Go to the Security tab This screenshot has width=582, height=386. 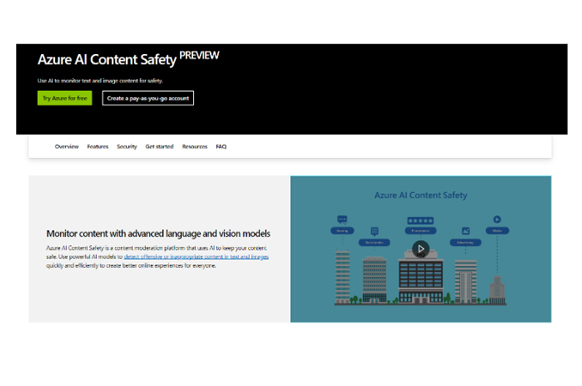click(127, 147)
